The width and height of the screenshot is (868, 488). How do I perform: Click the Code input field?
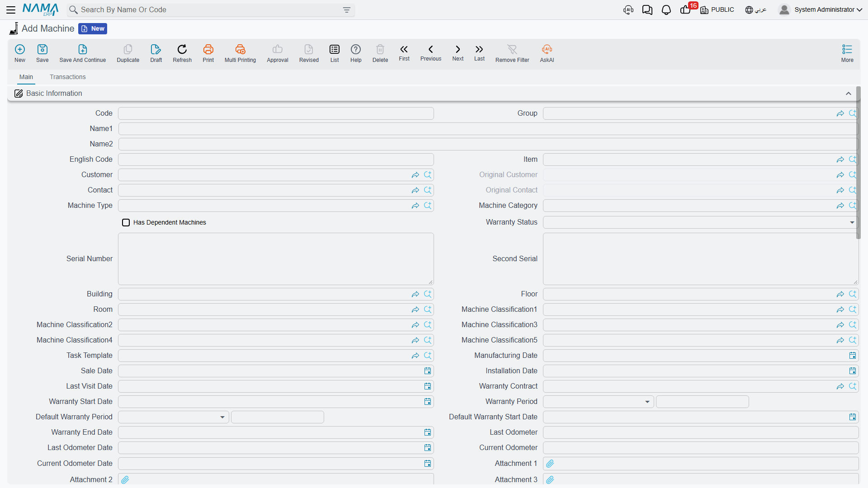point(276,113)
